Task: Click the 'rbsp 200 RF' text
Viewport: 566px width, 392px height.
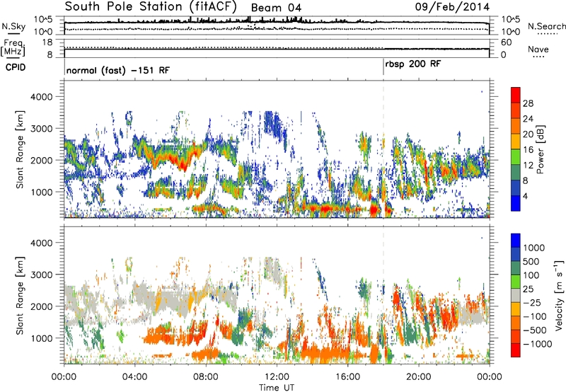Action: tap(413, 64)
